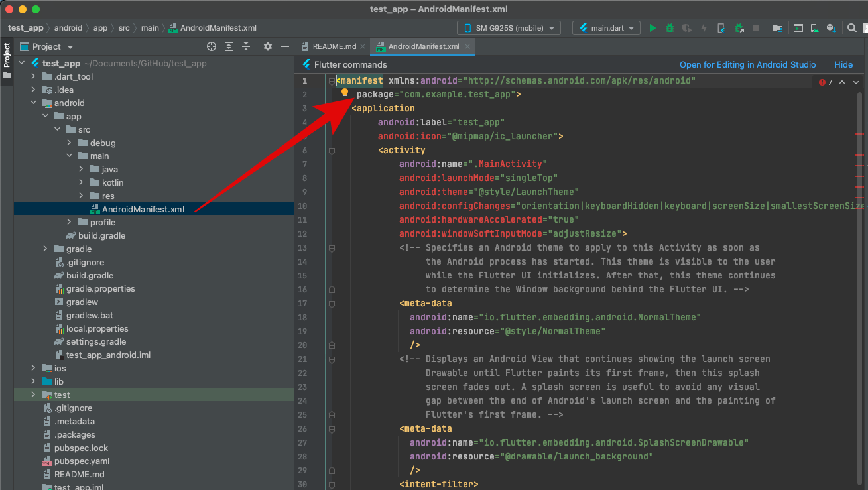Click Select Opened File crosshair icon
Screen dimensions: 868x490
[212, 46]
